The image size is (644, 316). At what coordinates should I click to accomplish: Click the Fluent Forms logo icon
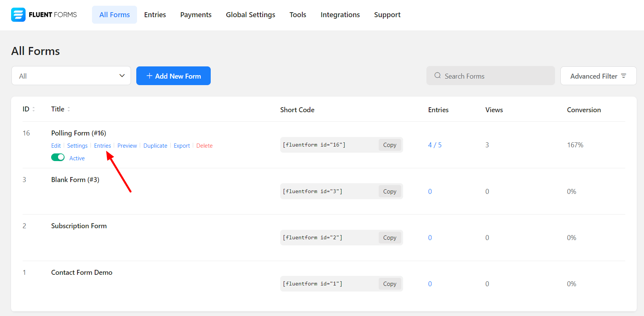click(18, 15)
